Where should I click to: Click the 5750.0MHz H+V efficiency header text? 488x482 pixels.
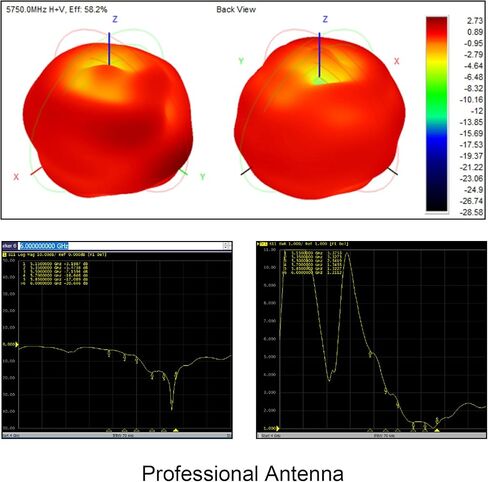click(x=57, y=9)
